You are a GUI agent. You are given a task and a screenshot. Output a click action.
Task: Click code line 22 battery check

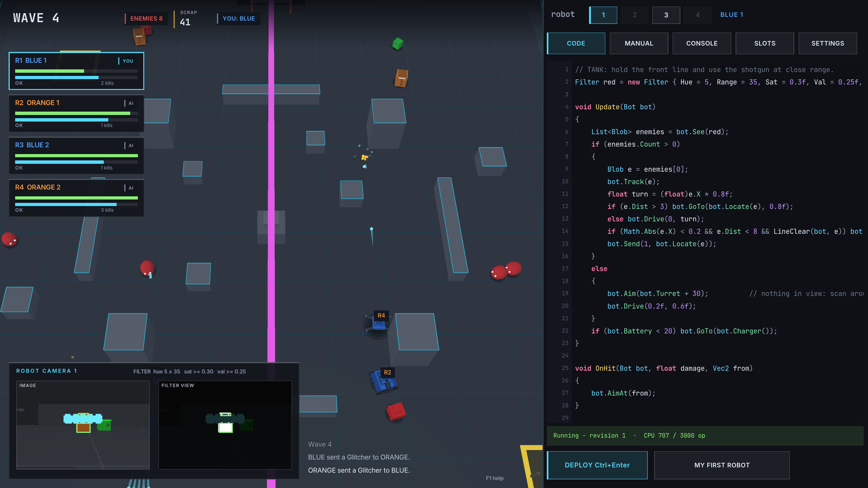(684, 331)
